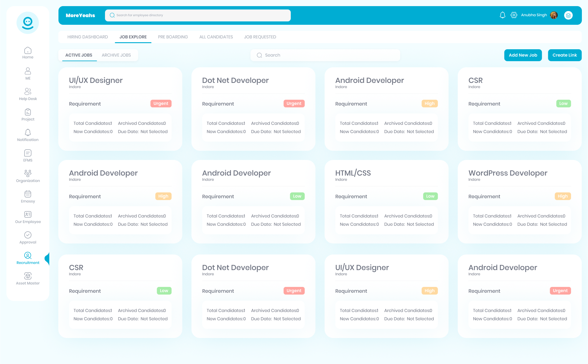Open first-row Dot Net Developer job title
The image size is (588, 364).
click(x=235, y=80)
